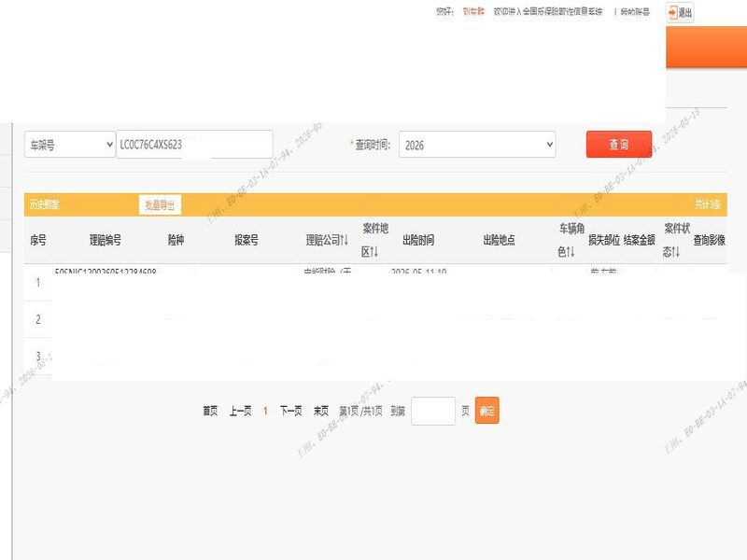Image resolution: width=747 pixels, height=560 pixels.
Task: Select row number 1 in table
Action: (x=38, y=283)
